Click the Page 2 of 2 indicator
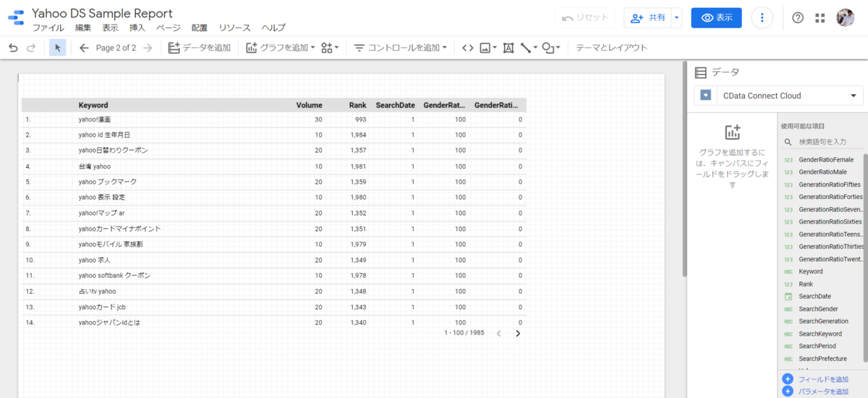 116,48
